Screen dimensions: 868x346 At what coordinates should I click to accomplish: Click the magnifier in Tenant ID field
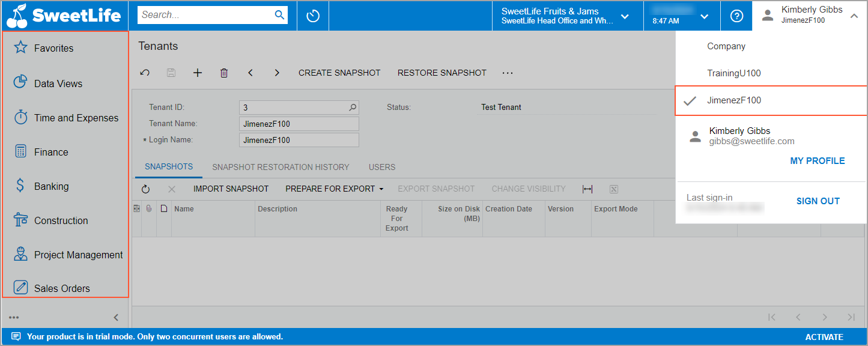[353, 108]
